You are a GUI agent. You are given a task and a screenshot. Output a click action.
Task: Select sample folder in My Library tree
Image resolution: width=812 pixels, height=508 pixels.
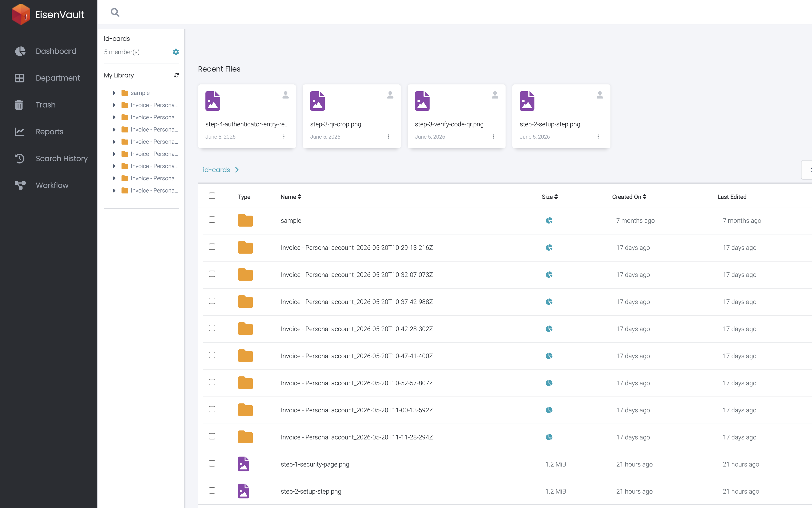coord(140,93)
